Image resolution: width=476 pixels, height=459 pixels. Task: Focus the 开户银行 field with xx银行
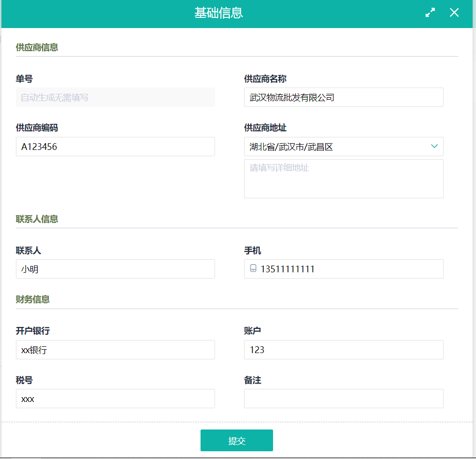[115, 350]
